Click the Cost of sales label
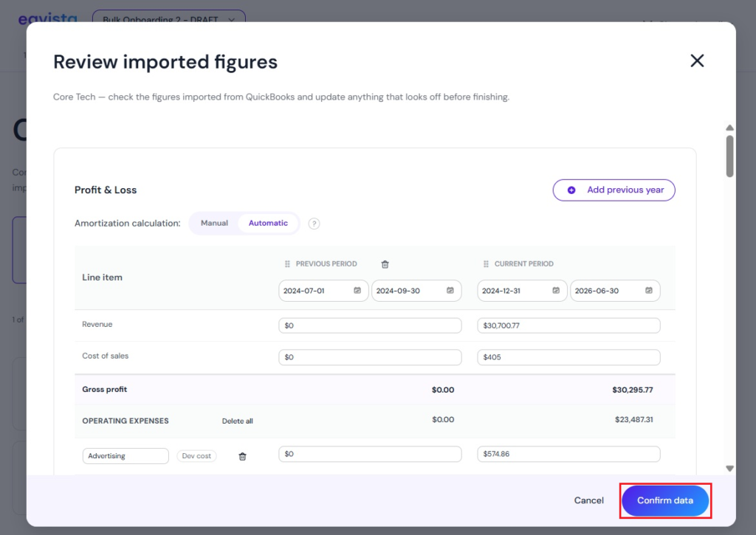 [x=105, y=356]
